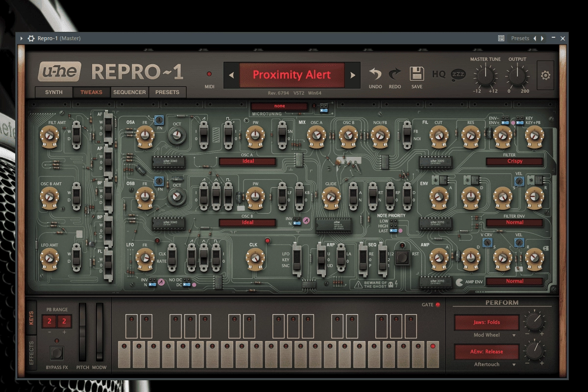Screen dimensions: 588x392
Task: Click the sequencer RST record button
Action: point(402,257)
